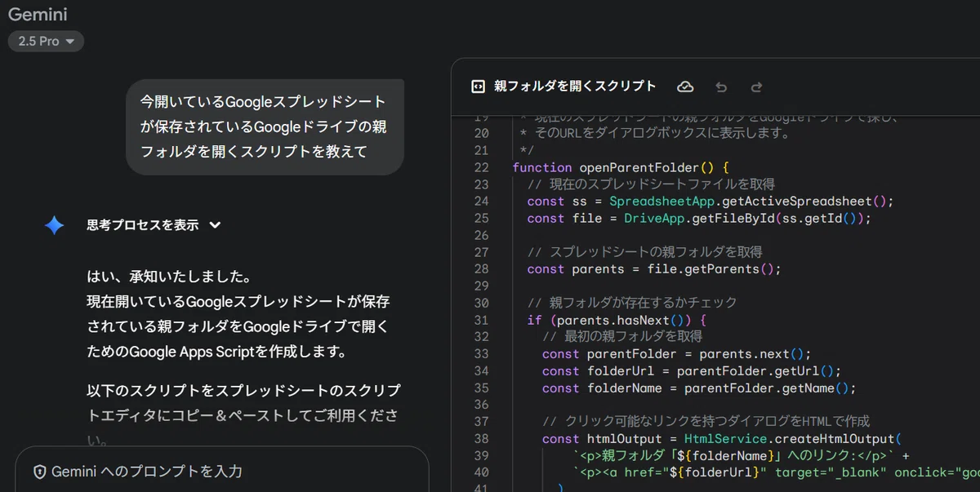Screen dimensions: 980x492
Task: Click the Gemini へのプロンプトを入力 field
Action: (x=222, y=471)
